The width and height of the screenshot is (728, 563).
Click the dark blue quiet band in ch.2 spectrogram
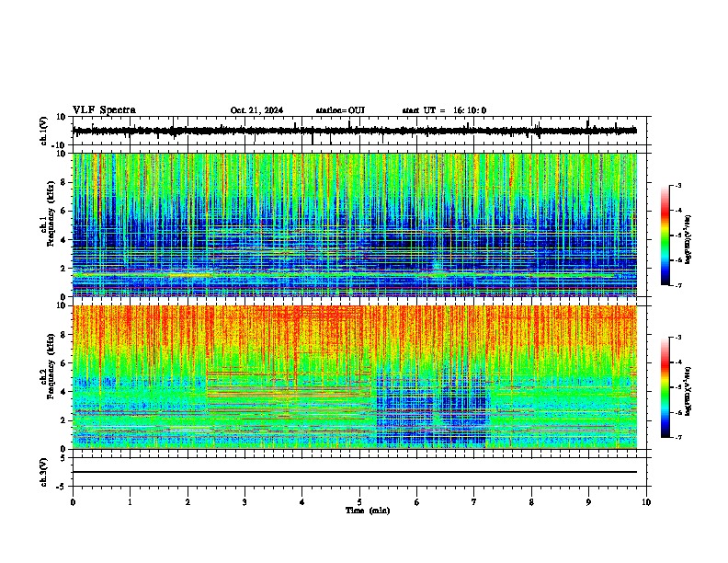[432, 408]
